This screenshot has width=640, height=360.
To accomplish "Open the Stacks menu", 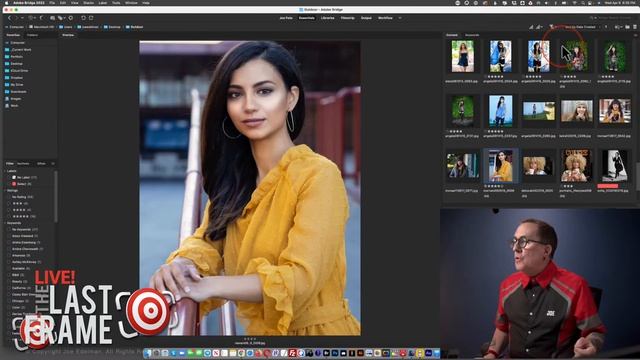I will tap(88, 3).
